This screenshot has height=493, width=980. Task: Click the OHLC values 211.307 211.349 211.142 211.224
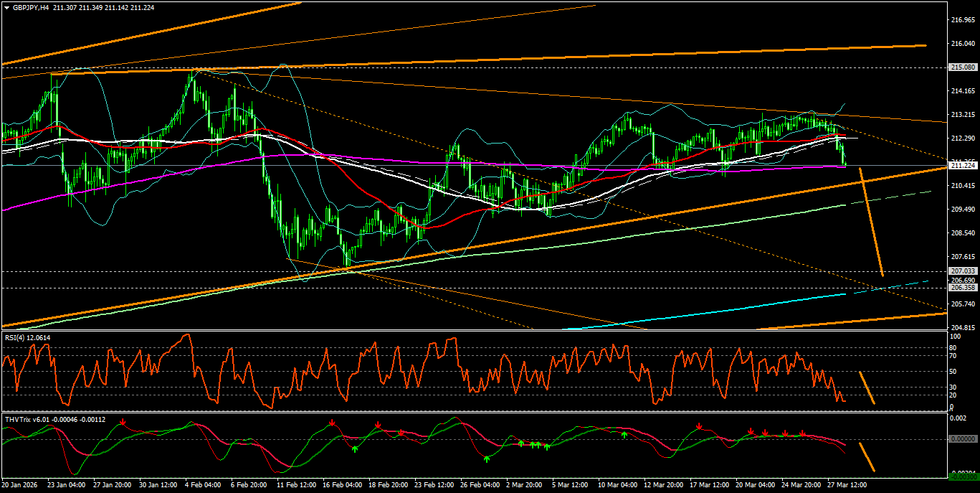pyautogui.click(x=103, y=7)
